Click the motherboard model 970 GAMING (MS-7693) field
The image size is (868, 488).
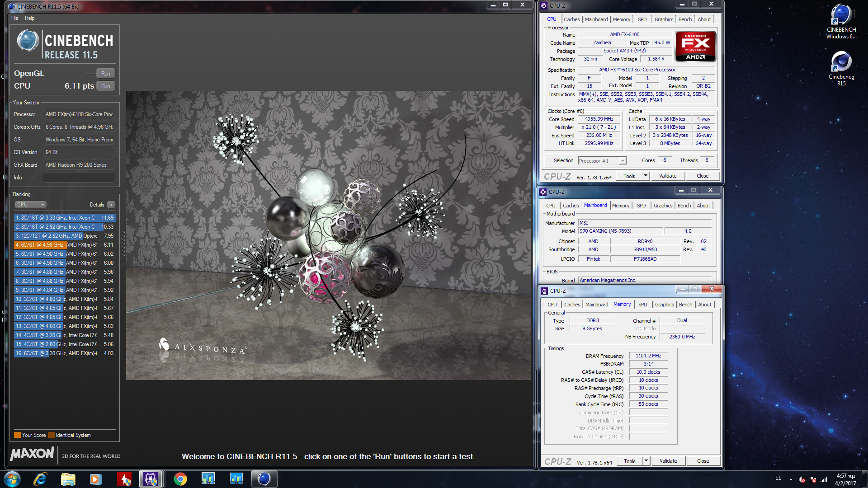pos(621,231)
